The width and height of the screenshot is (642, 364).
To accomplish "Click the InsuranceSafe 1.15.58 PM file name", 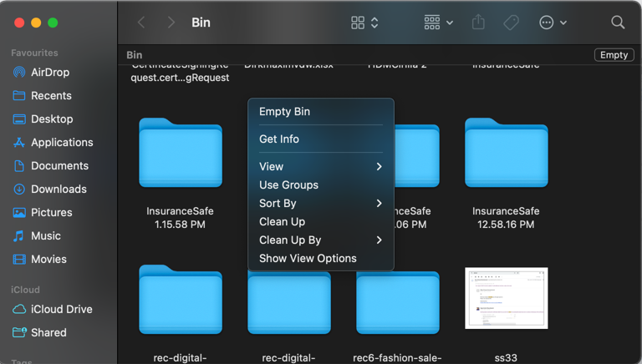I will pyautogui.click(x=181, y=218).
